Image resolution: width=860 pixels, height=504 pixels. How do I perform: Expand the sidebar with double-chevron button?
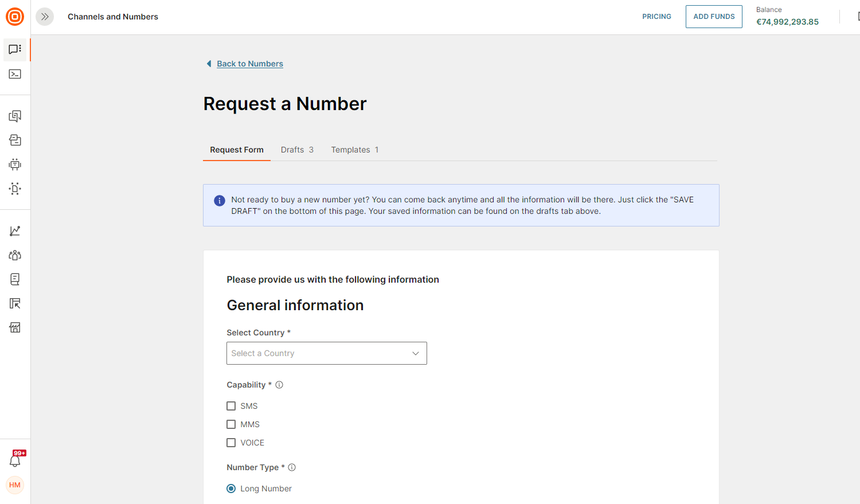pyautogui.click(x=45, y=17)
